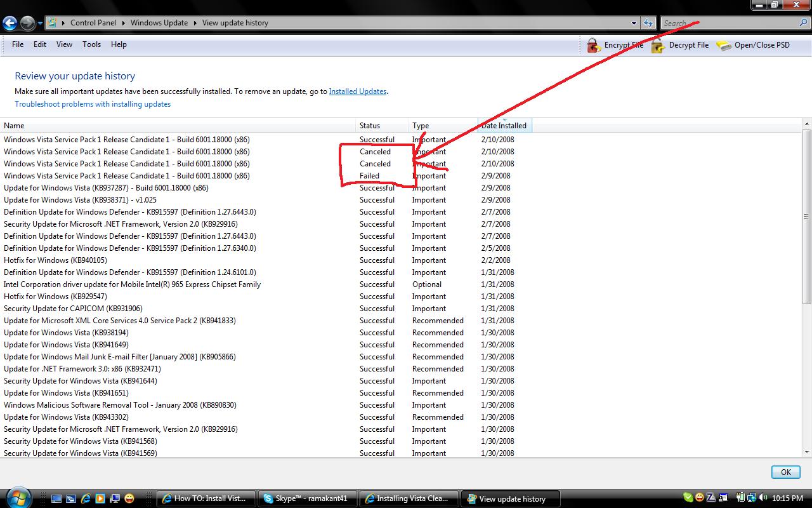Click the Decrypt File open padlock icon
Viewport: 812px width, 508px height.
pyautogui.click(x=658, y=45)
